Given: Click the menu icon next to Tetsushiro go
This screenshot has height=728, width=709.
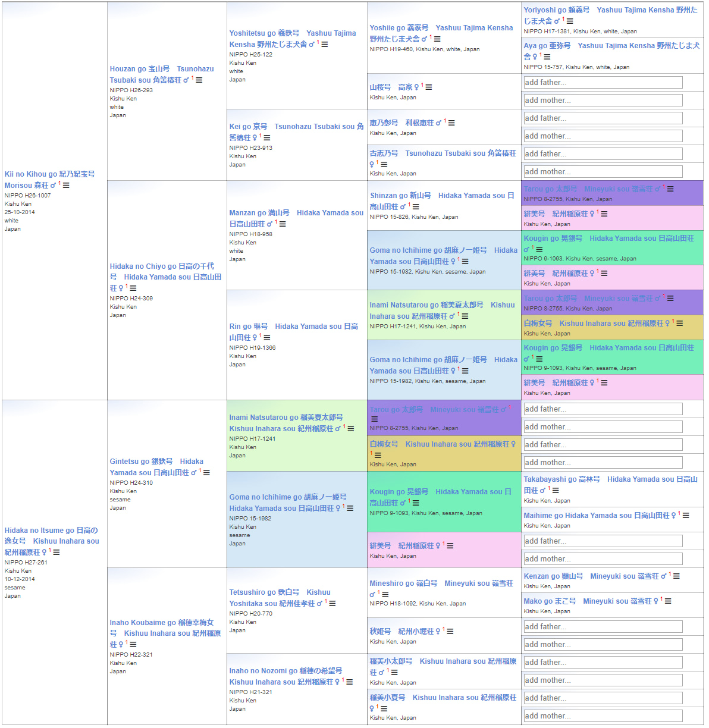Looking at the screenshot, I should tap(332, 604).
